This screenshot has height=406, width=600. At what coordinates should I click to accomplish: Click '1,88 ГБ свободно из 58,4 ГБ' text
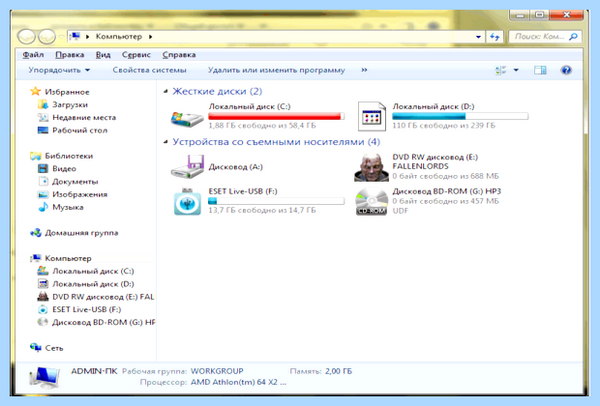[262, 126]
